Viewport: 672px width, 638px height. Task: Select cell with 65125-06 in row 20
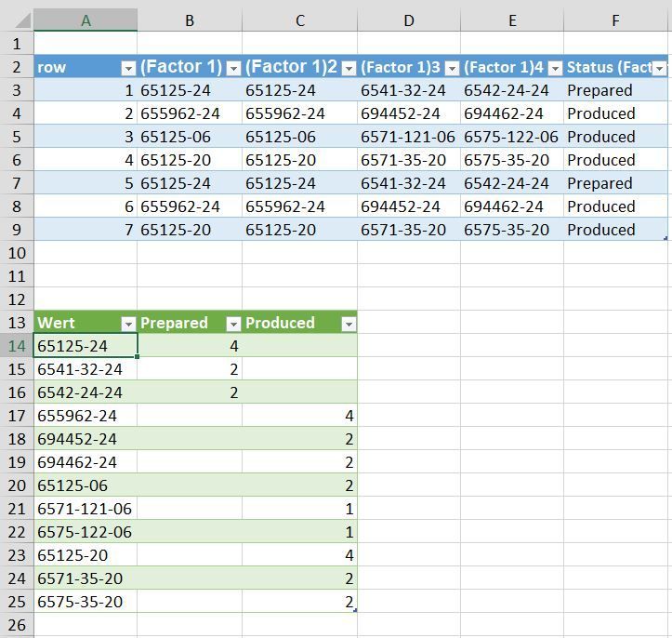point(86,485)
